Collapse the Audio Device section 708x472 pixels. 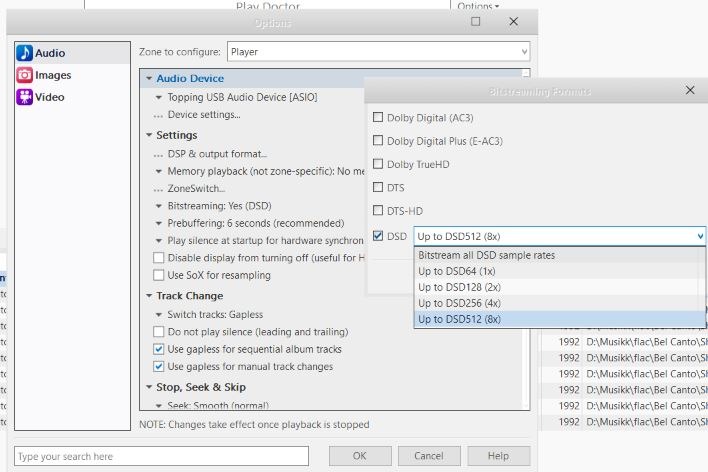tap(149, 79)
